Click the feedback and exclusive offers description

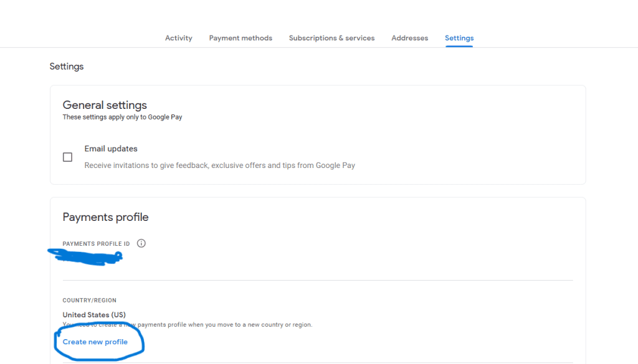219,166
